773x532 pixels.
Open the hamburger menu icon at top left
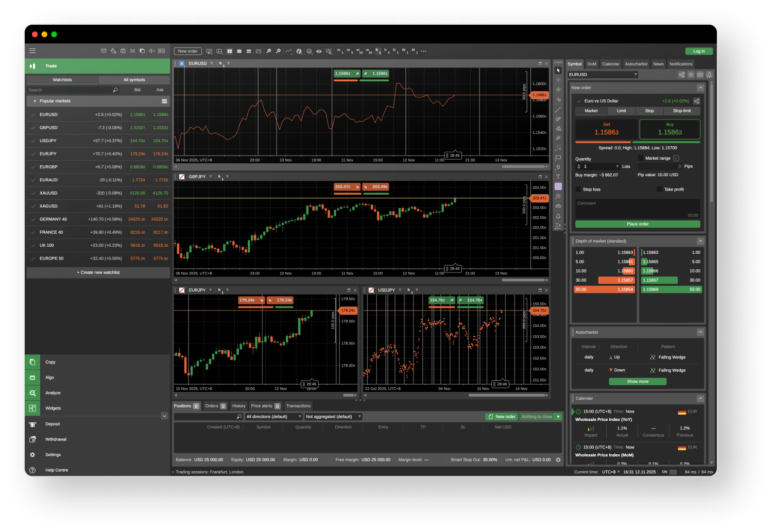32,51
